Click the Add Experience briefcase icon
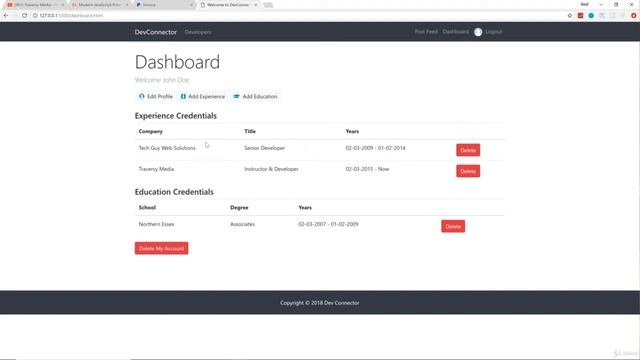640x360 pixels. pyautogui.click(x=183, y=96)
